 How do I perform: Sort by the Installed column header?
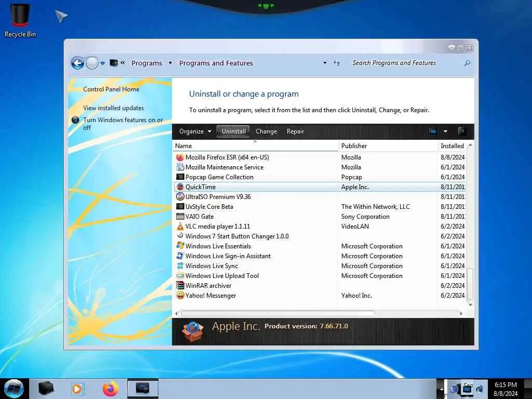click(x=453, y=146)
